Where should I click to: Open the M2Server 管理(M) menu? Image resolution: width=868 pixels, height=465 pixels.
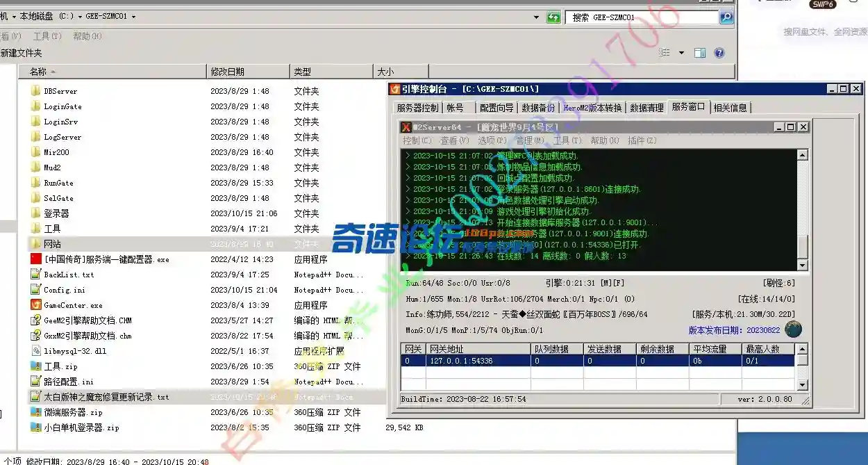[529, 140]
